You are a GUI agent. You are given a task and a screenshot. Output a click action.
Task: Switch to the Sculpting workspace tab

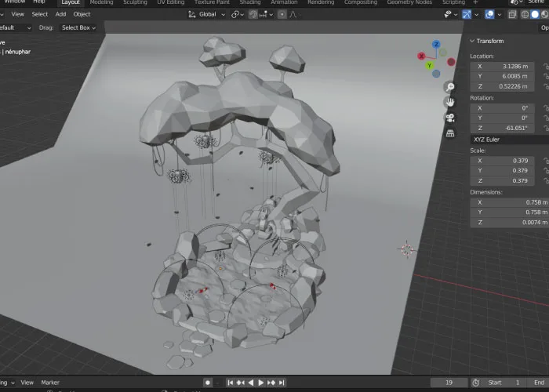point(135,2)
